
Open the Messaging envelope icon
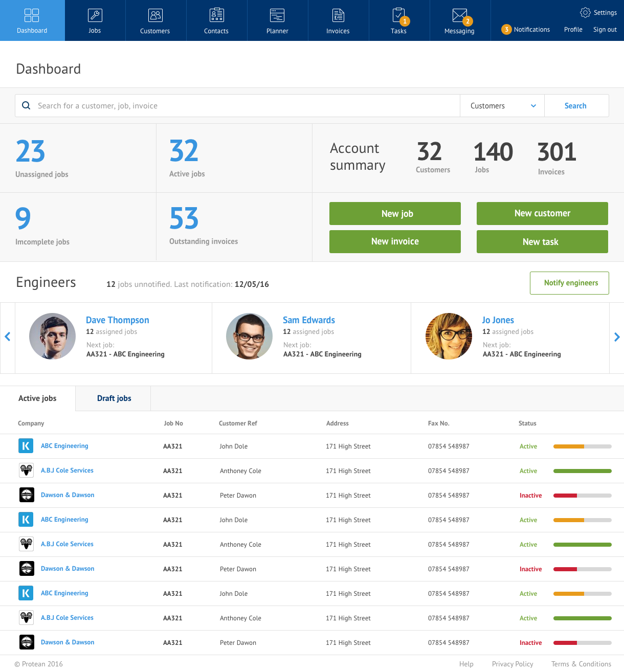click(x=460, y=15)
